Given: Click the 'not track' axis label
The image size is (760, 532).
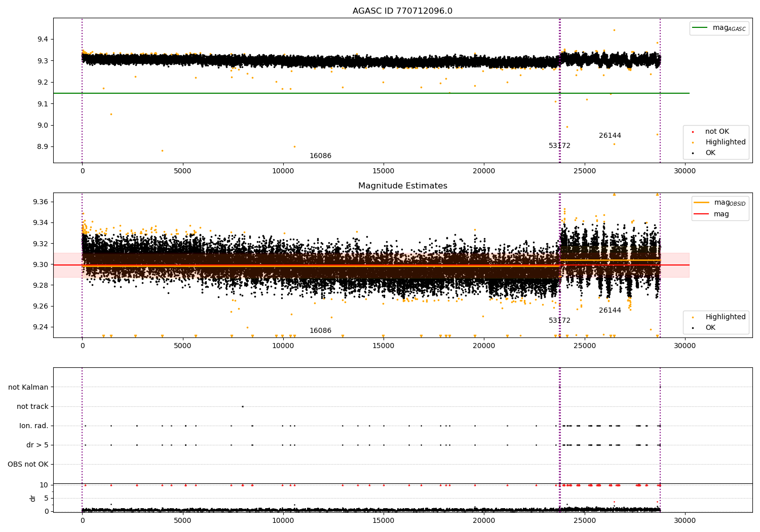Looking at the screenshot, I should coord(32,406).
